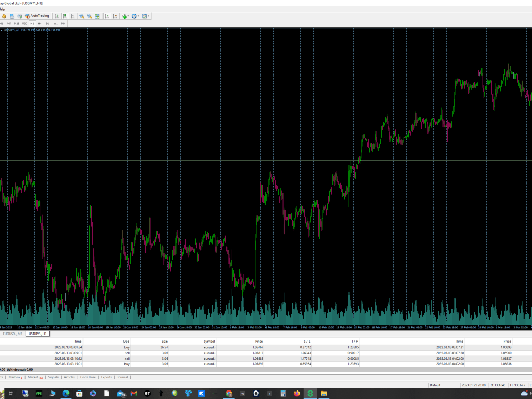Viewport: 532px width, 399px height.
Task: Select the trade row opened 2023.03.13 03:01:34
Action: coord(266,347)
